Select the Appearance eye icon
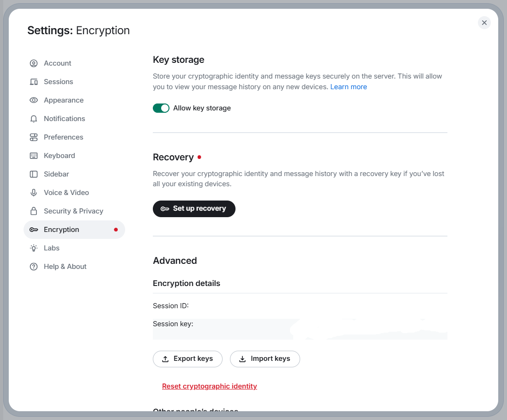Image resolution: width=507 pixels, height=420 pixels. [x=34, y=100]
